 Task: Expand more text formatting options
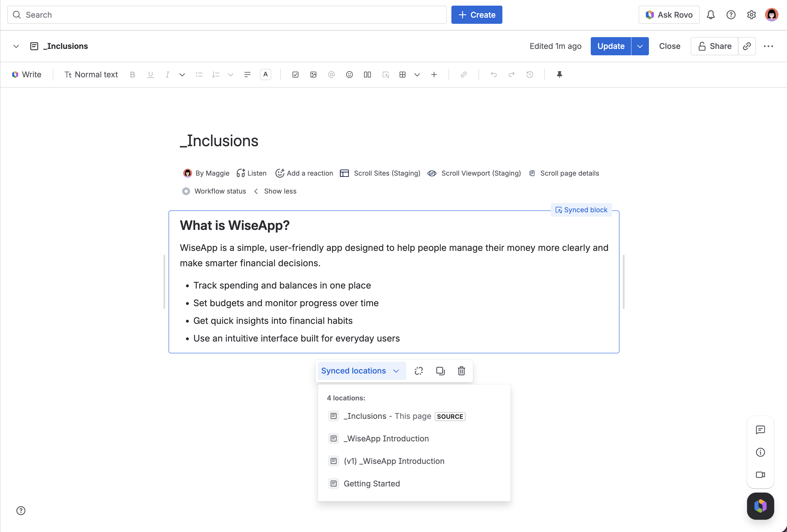182,75
